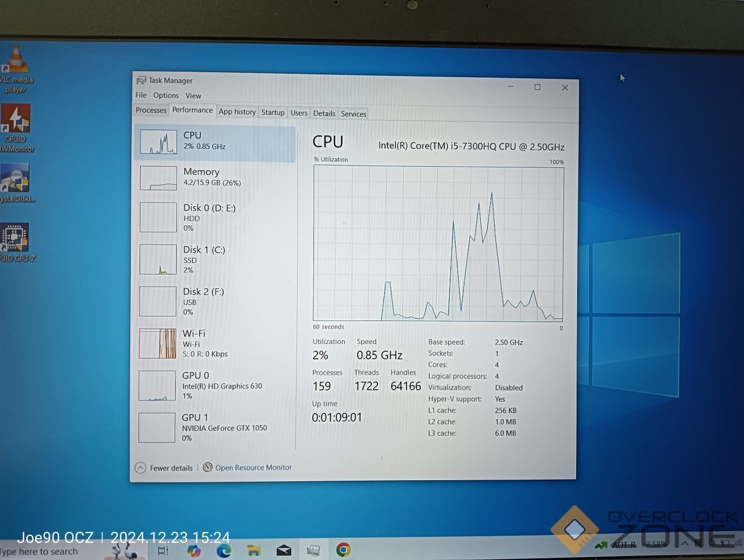Open the Startup tab
The height and width of the screenshot is (560, 744).
273,113
